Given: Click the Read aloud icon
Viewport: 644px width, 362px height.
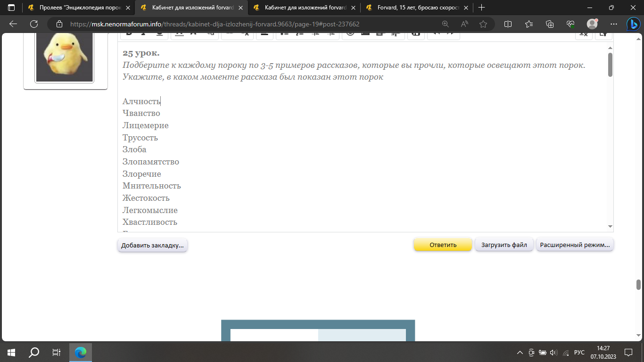Looking at the screenshot, I should point(464,24).
